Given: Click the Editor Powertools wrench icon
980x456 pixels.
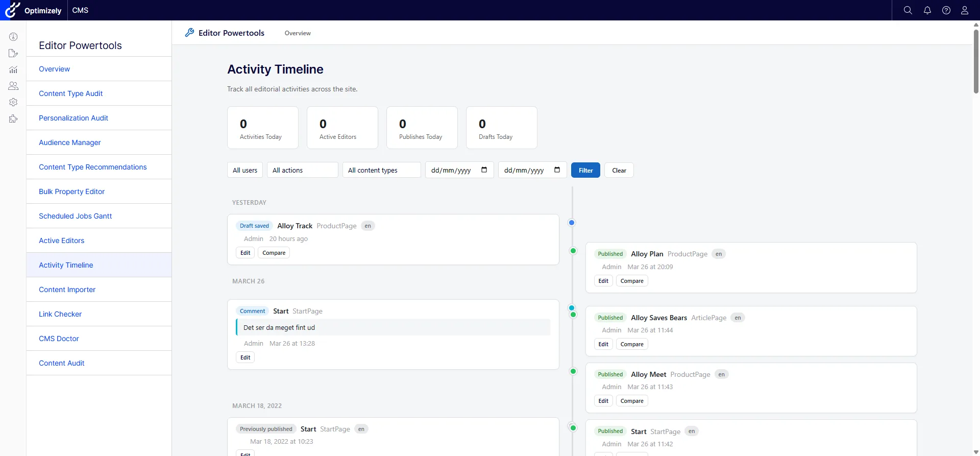Looking at the screenshot, I should [x=189, y=33].
